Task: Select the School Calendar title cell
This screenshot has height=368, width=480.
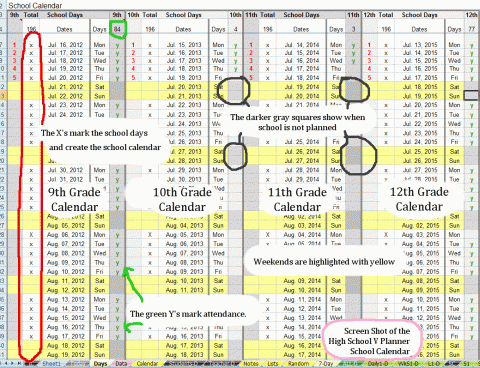Action: (35, 6)
